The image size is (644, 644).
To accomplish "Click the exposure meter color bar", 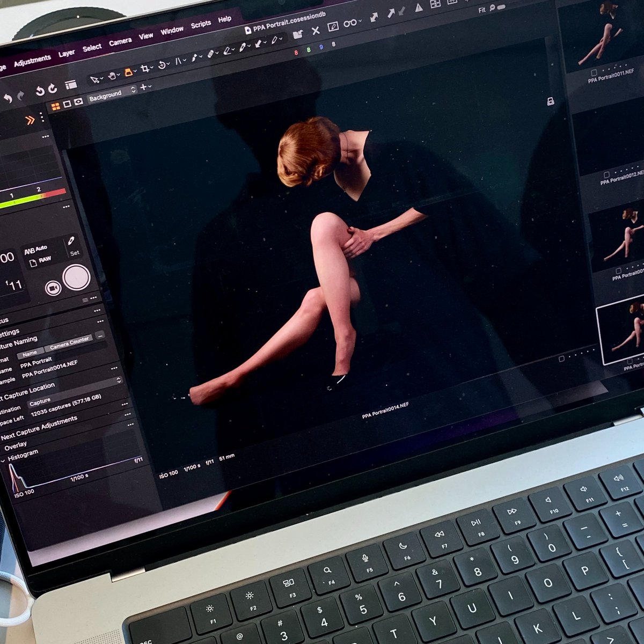I will pos(32,200).
